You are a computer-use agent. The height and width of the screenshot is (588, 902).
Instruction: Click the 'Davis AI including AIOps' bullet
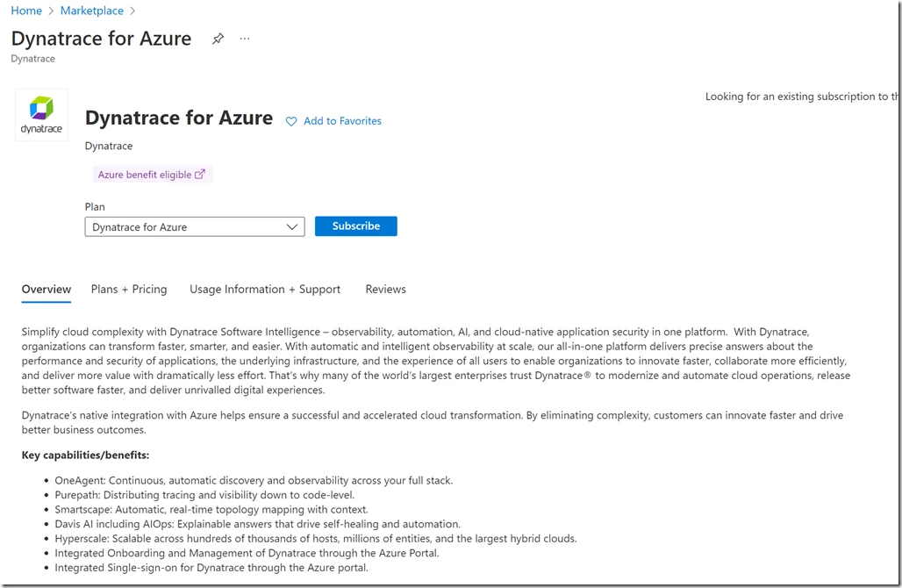(x=258, y=524)
